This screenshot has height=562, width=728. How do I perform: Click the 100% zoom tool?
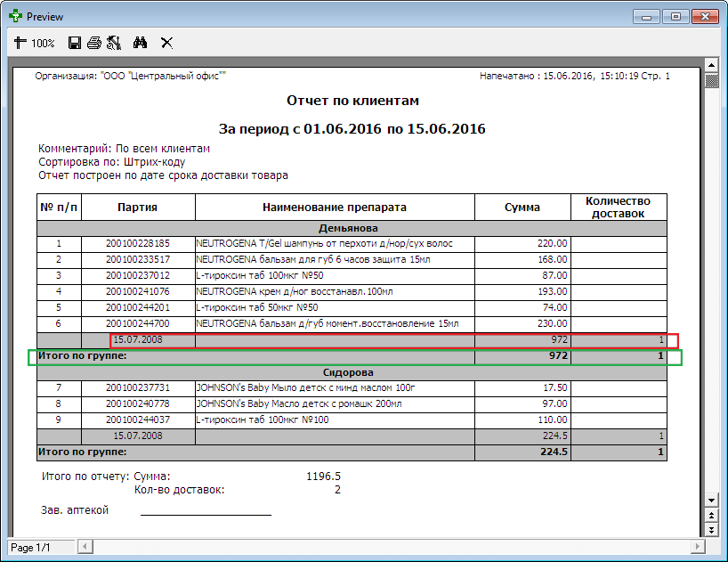(x=34, y=43)
